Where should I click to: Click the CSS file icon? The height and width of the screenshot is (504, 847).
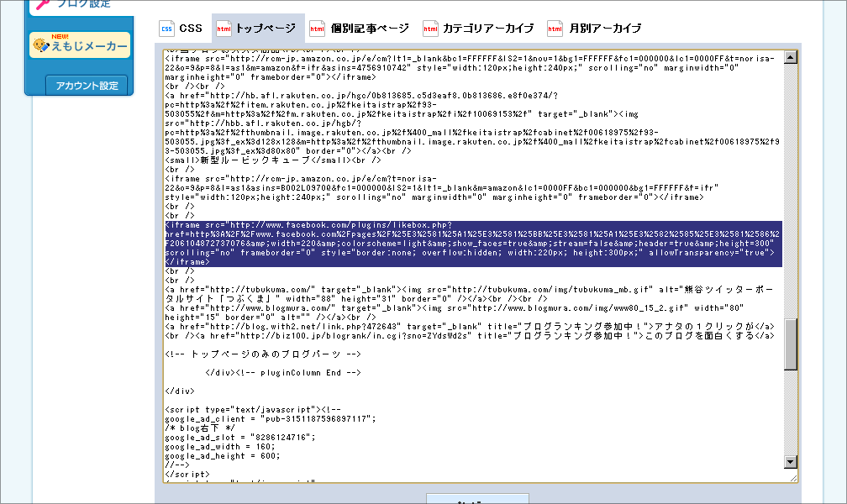point(166,28)
